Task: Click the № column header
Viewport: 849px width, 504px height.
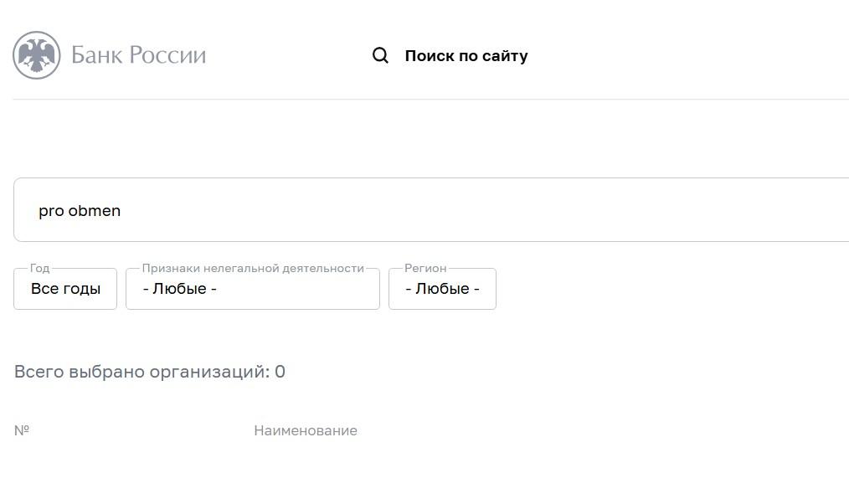Action: pyautogui.click(x=22, y=430)
